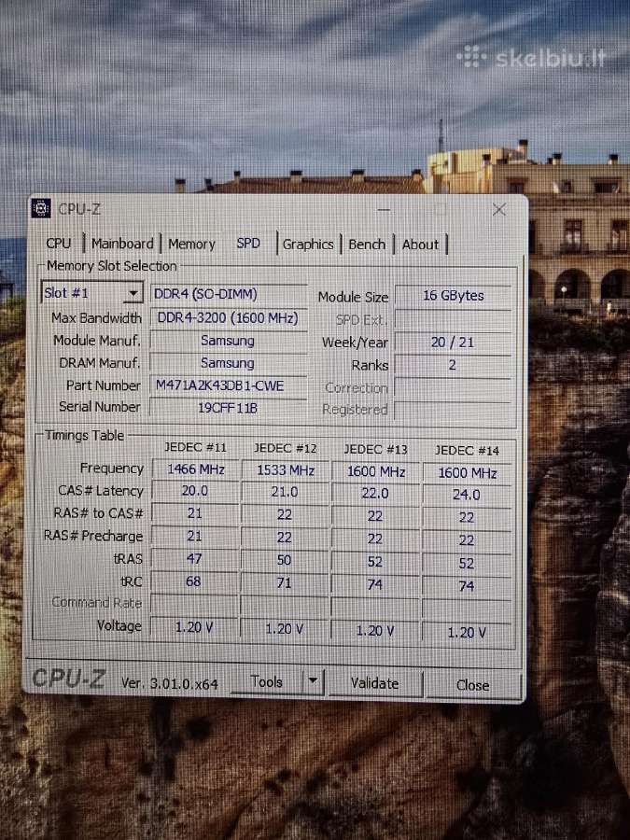630x840 pixels.
Task: Click the Tools button
Action: 267,682
